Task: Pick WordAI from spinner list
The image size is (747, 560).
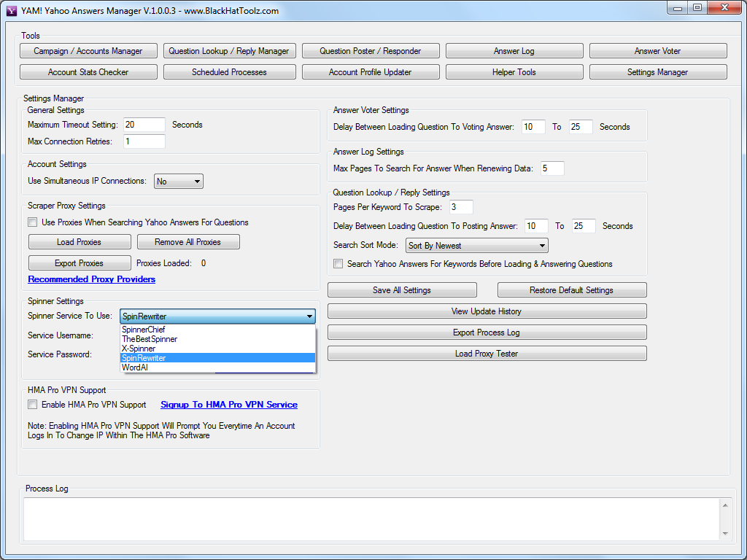Action: click(217, 367)
